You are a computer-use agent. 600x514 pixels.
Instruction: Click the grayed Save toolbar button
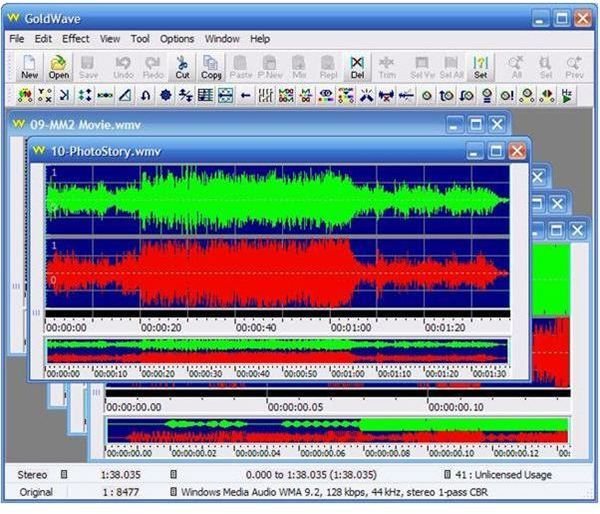88,67
